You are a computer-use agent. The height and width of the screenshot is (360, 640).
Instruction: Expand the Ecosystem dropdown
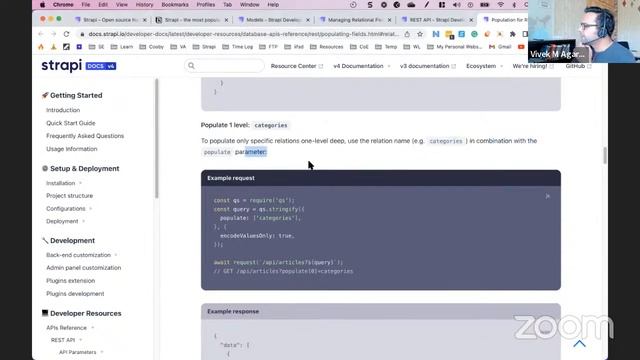(484, 66)
